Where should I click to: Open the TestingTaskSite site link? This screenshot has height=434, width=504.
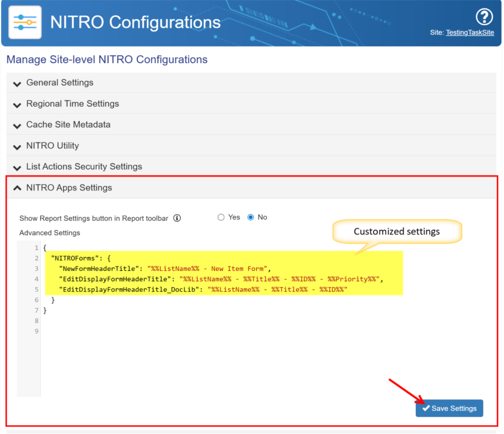tap(470, 33)
